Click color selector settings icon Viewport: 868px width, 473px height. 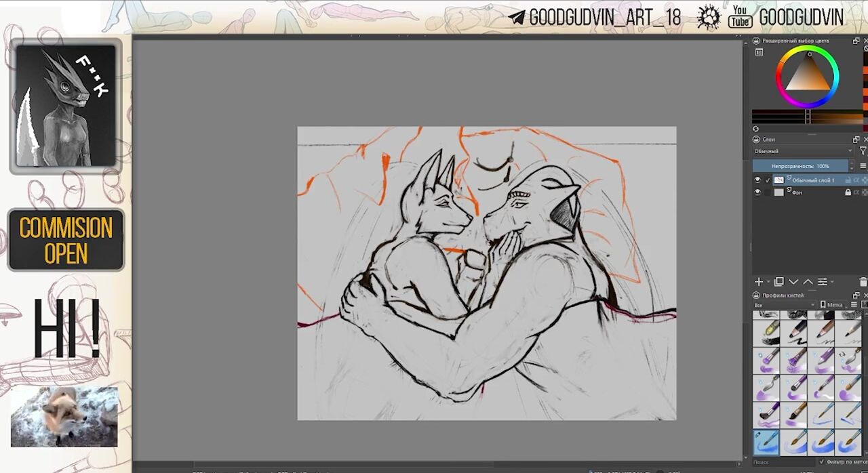click(759, 52)
